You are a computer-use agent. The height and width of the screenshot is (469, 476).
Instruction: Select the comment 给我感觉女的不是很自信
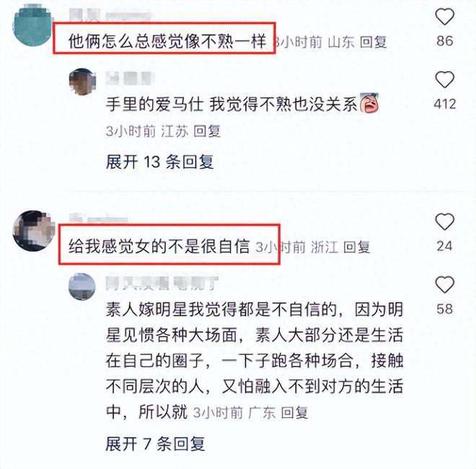(159, 246)
